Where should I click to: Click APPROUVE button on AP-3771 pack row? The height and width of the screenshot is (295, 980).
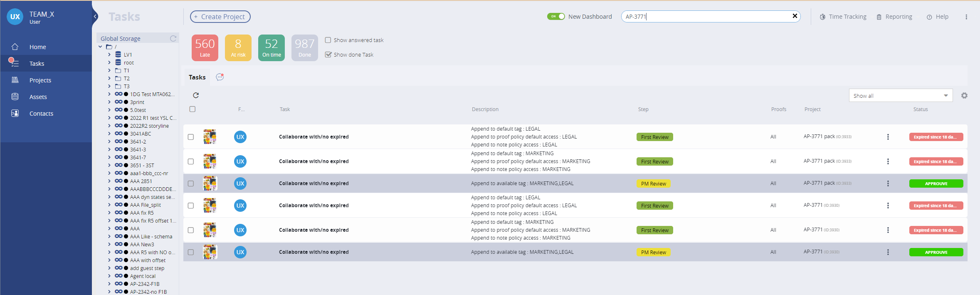pyautogui.click(x=936, y=183)
